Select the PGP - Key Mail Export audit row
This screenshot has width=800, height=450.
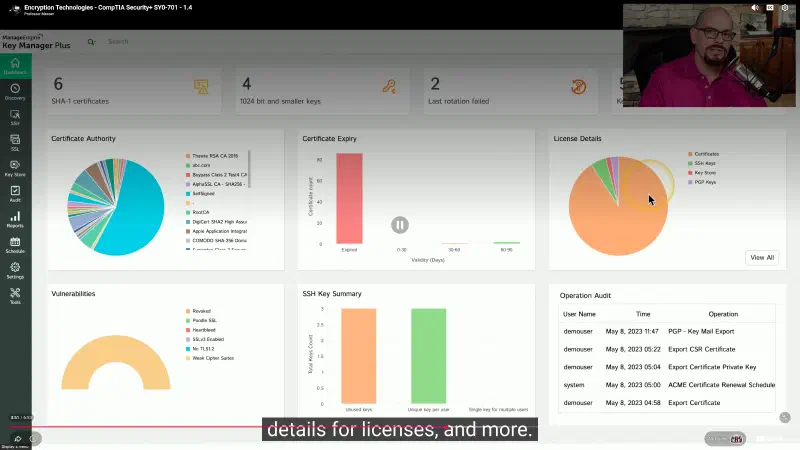point(667,332)
